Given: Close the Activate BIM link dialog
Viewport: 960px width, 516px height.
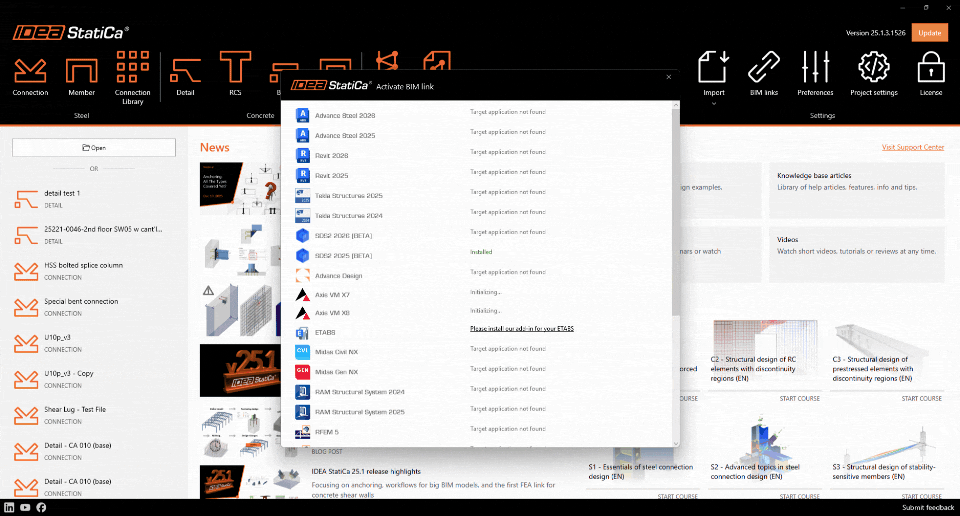Looking at the screenshot, I should tap(669, 77).
